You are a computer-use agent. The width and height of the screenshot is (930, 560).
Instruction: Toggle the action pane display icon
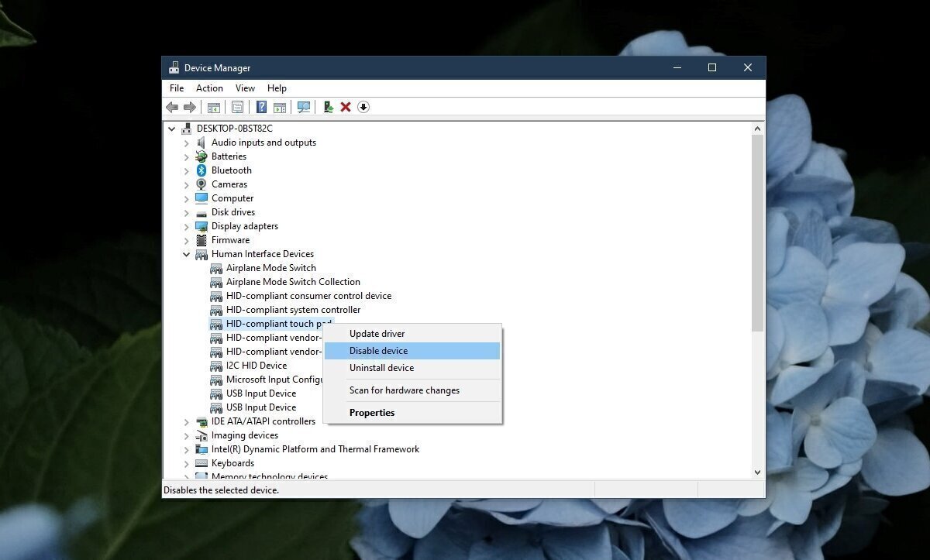point(278,107)
